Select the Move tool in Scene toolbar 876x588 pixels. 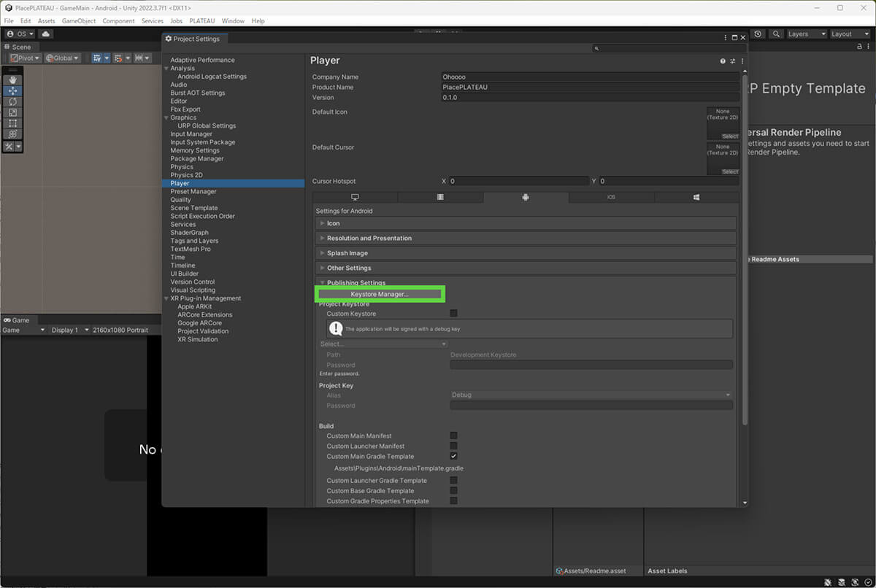tap(12, 90)
